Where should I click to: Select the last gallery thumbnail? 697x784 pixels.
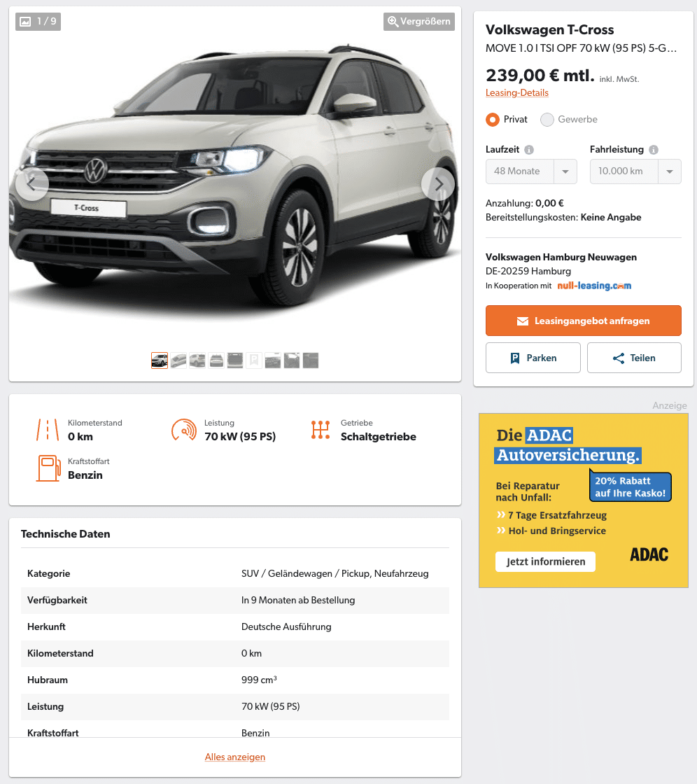pos(311,360)
